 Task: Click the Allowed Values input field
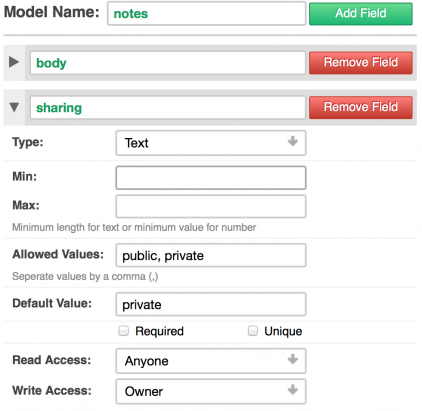point(211,255)
